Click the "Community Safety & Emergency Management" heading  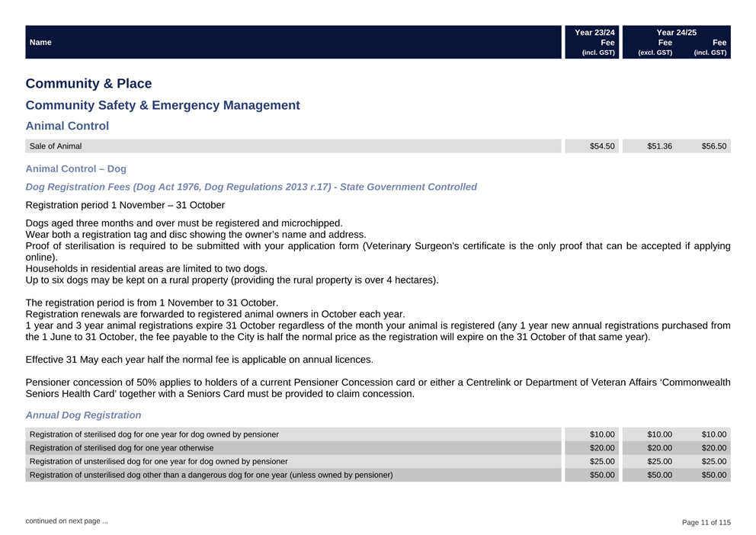pyautogui.click(x=162, y=105)
